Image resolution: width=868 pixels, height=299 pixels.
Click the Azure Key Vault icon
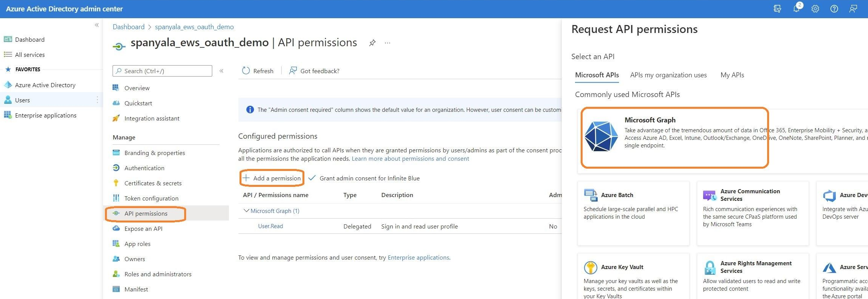(591, 268)
